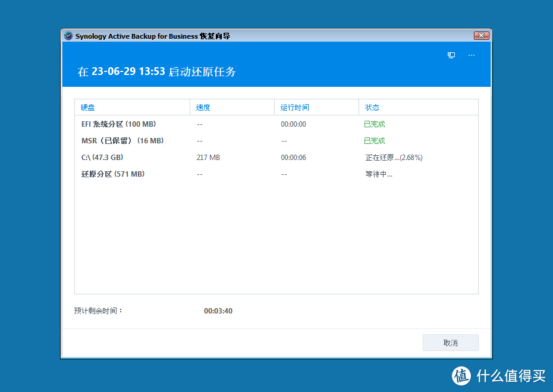
Task: Click the restore task start time heading
Action: coord(156,71)
